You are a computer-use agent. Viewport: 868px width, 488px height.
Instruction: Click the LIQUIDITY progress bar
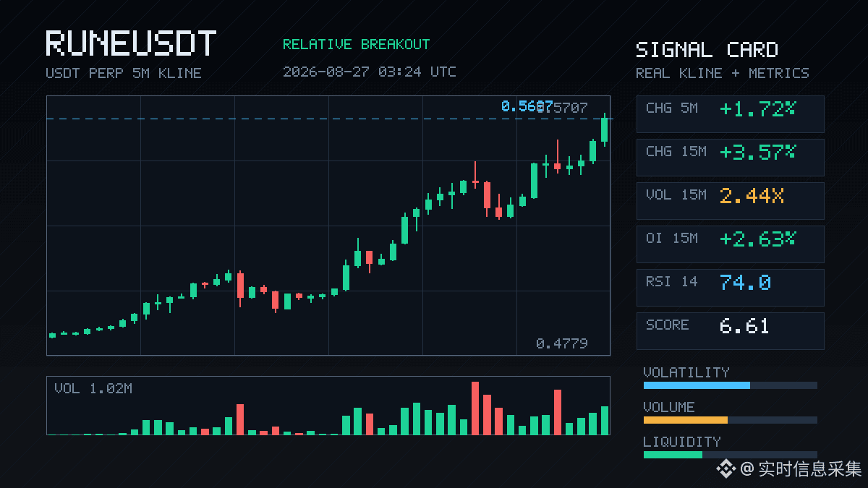point(730,455)
